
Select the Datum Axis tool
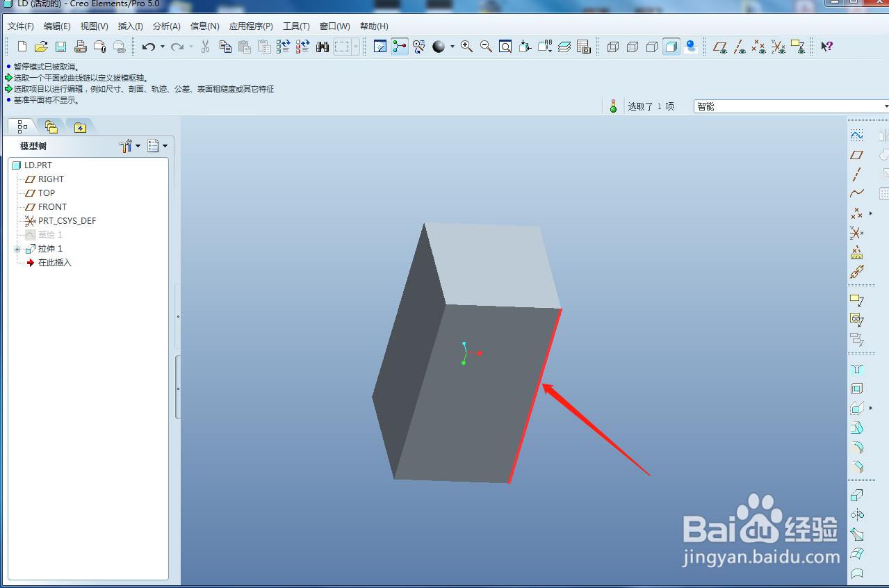tap(857, 174)
